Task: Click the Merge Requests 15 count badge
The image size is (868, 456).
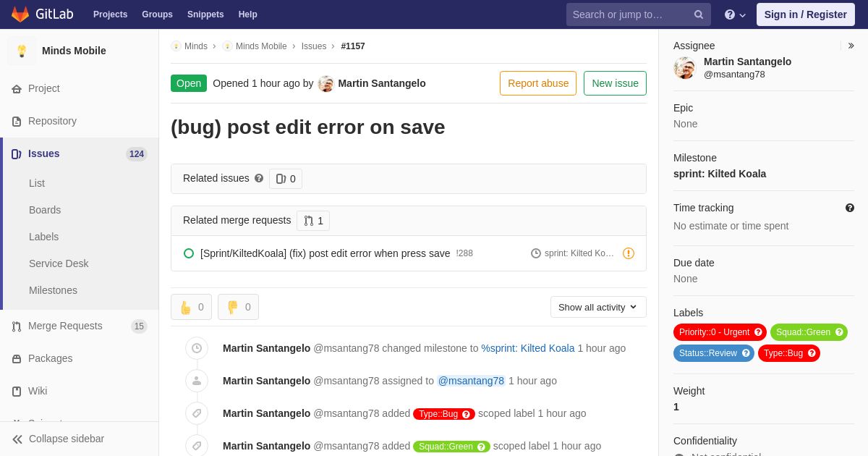Action: tap(139, 326)
